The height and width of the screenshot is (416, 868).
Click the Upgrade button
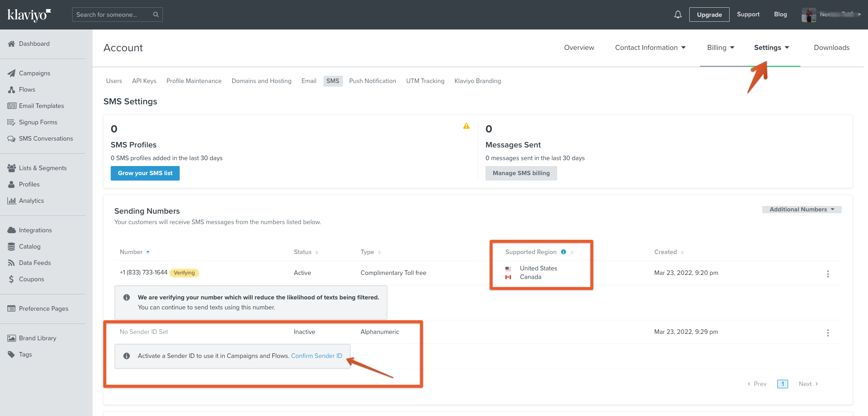(x=709, y=15)
